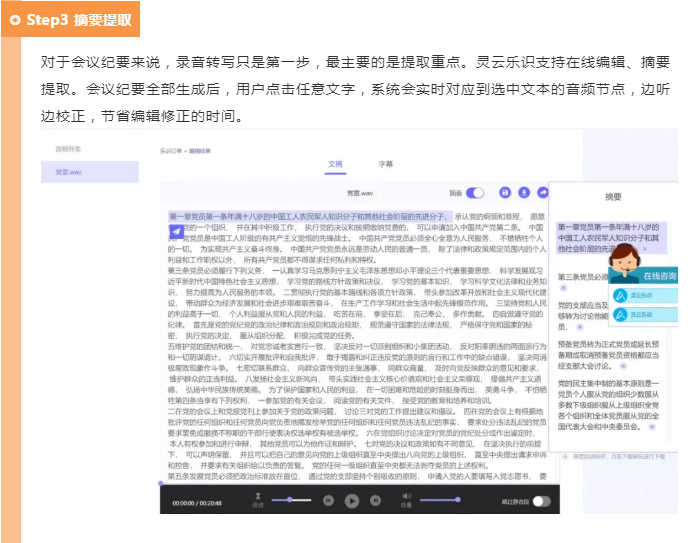
Task: Click the playback speed hourglass icon
Action: 259,496
